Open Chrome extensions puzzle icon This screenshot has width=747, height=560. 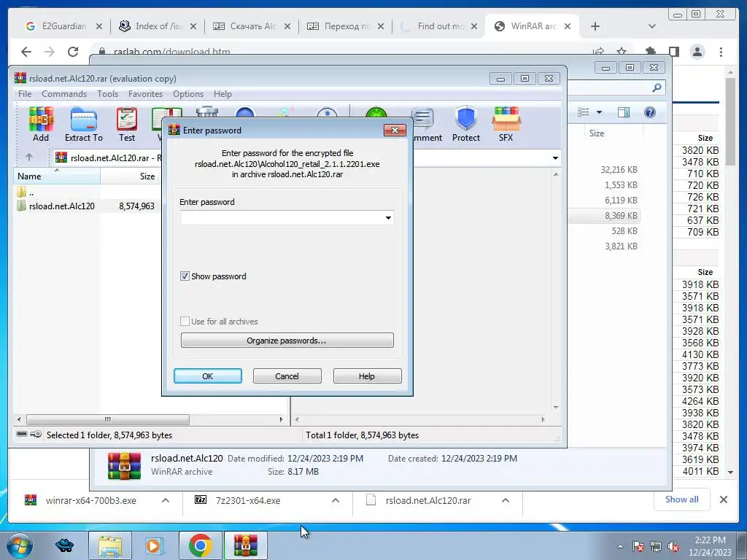[x=650, y=52]
